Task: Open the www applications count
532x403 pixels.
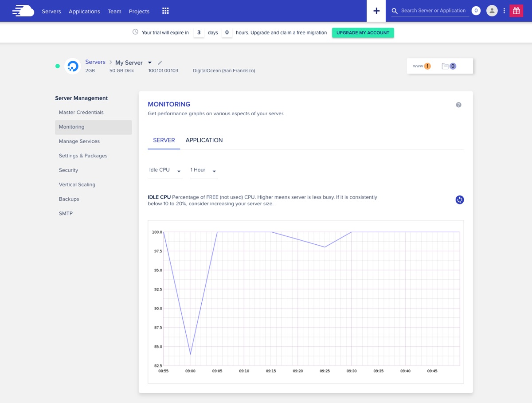Action: point(422,66)
